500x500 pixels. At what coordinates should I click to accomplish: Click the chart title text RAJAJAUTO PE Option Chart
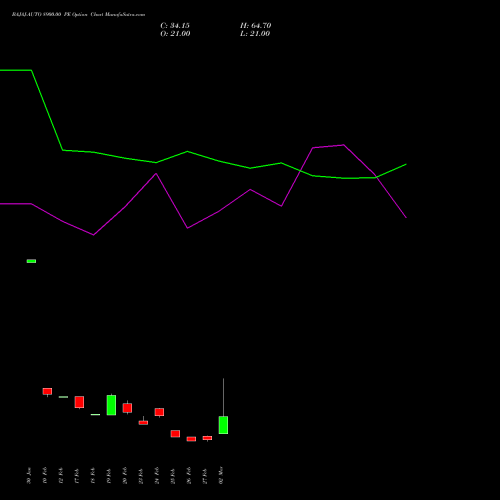(78, 15)
